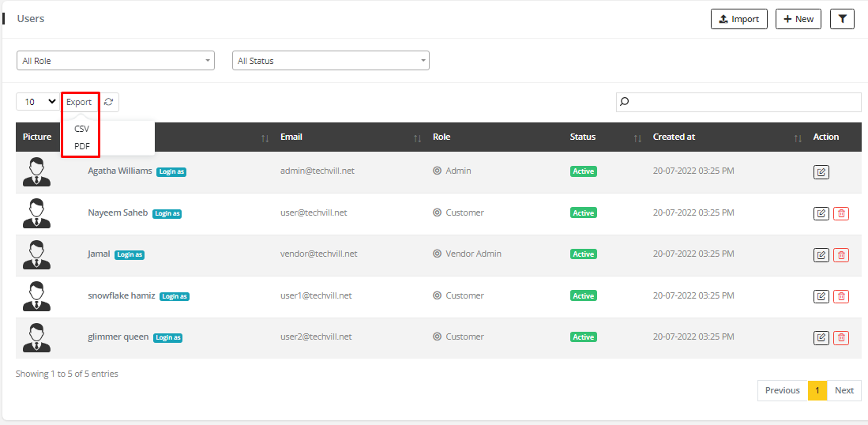Edit Agatha Williams user
Viewport: 868px width, 425px height.
pos(821,172)
